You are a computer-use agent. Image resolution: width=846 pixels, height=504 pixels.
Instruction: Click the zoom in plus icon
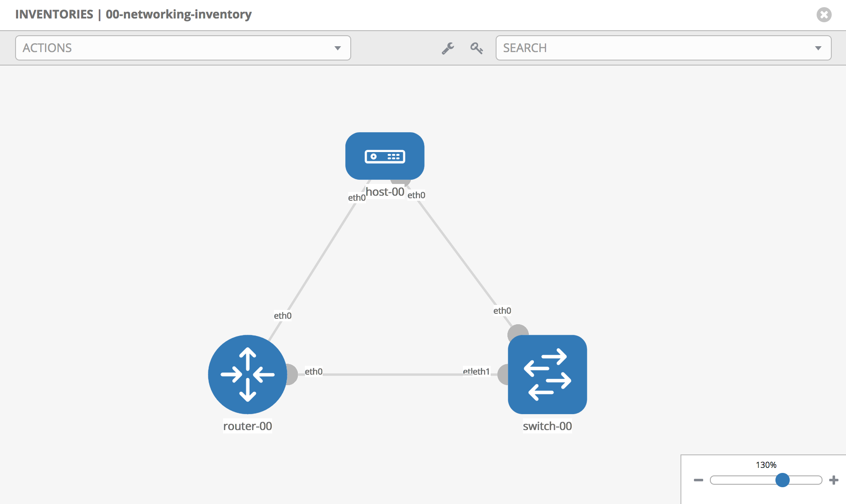[x=834, y=480]
